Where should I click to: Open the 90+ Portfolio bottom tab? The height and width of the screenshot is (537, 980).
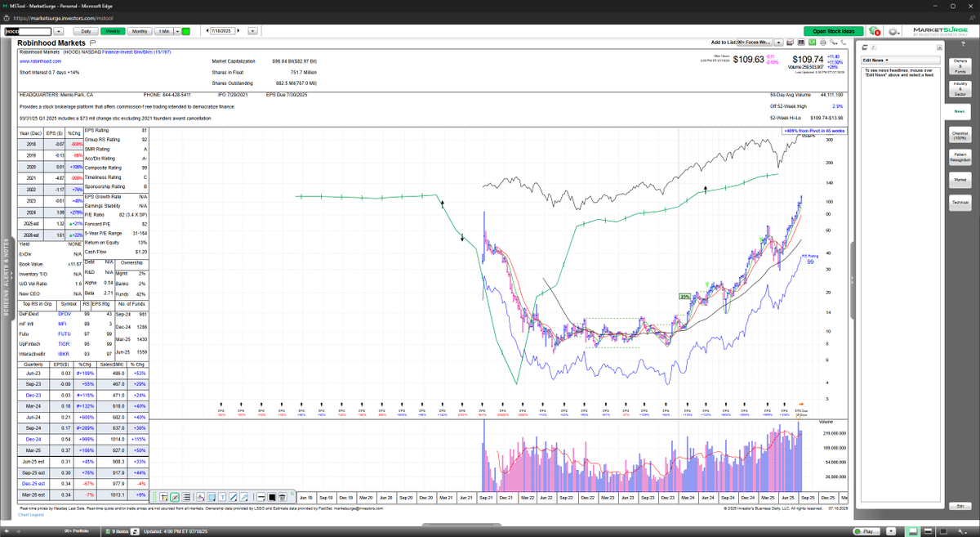click(x=76, y=531)
